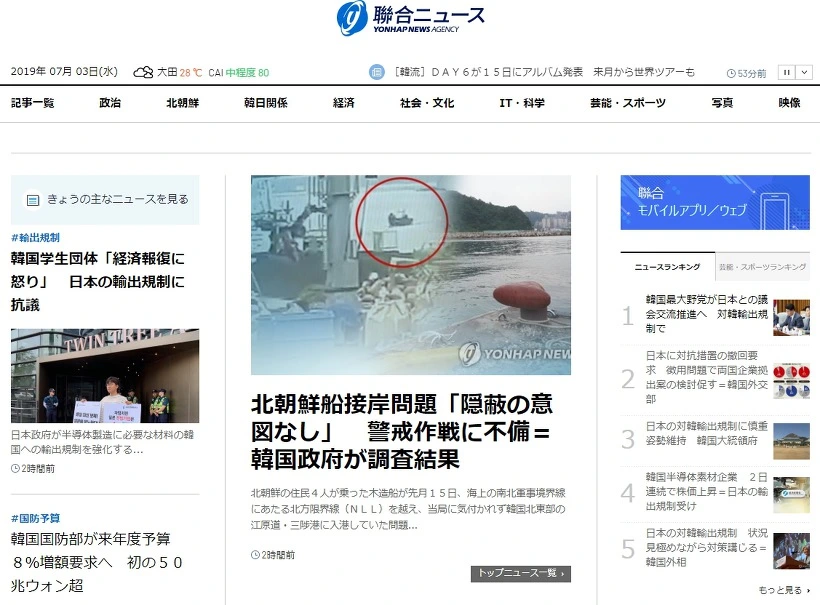
Task: Switch to the 芸能・スポーツランキング tab
Action: click(762, 267)
